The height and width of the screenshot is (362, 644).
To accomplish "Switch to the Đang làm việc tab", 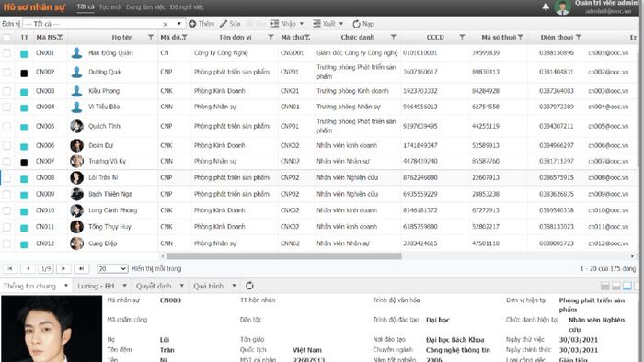I will (145, 7).
